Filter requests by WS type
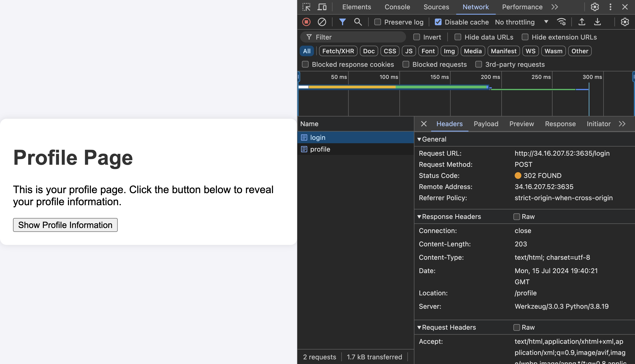 coord(530,51)
